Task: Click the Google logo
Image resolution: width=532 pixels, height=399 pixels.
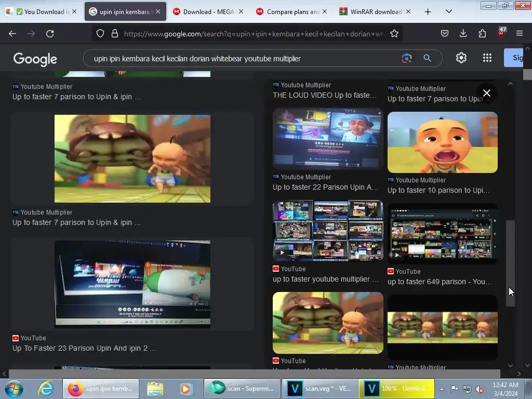Action: (x=35, y=59)
